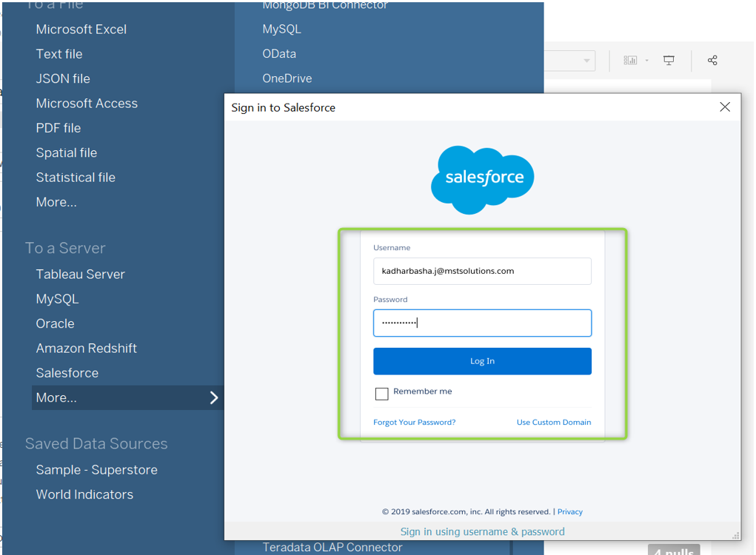The height and width of the screenshot is (555, 756).
Task: Click the Salesforce cloud logo
Action: coord(482,178)
